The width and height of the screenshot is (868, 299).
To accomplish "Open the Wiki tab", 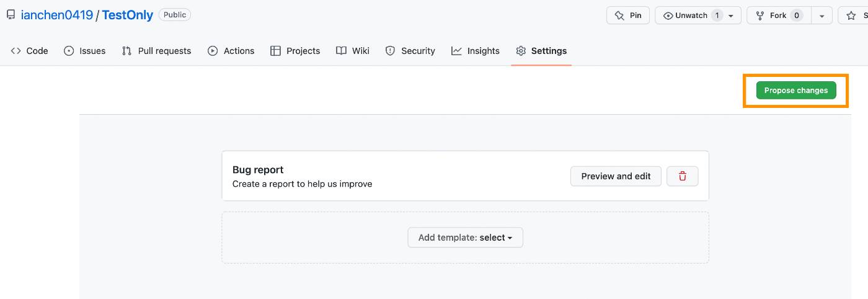I will (353, 51).
